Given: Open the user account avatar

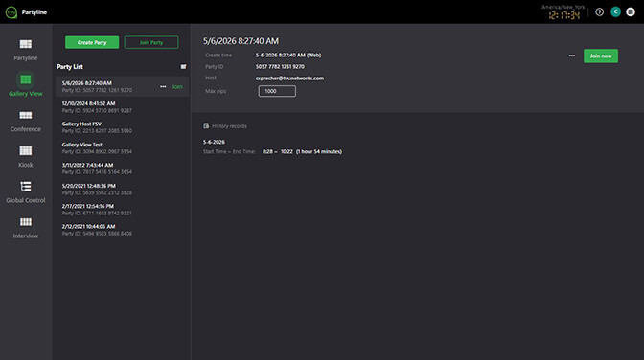Looking at the screenshot, I should [615, 11].
